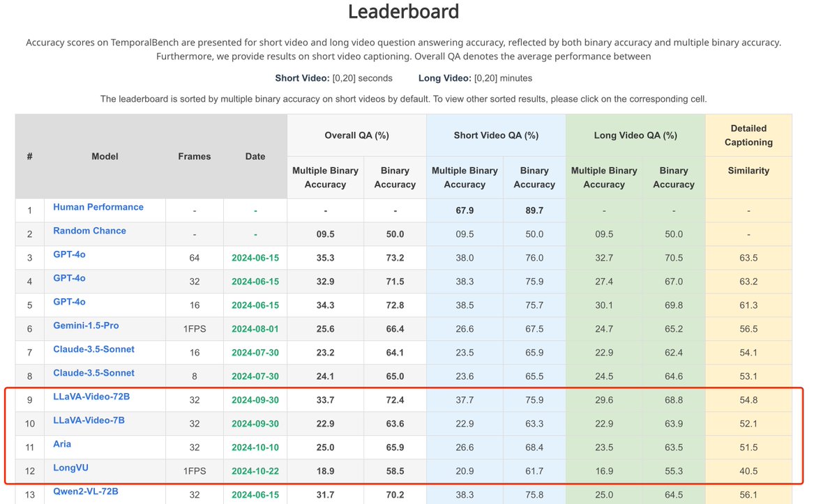Select the 2024-09-30 date for LLaVA-Video-72B
837x504 pixels.
255,400
